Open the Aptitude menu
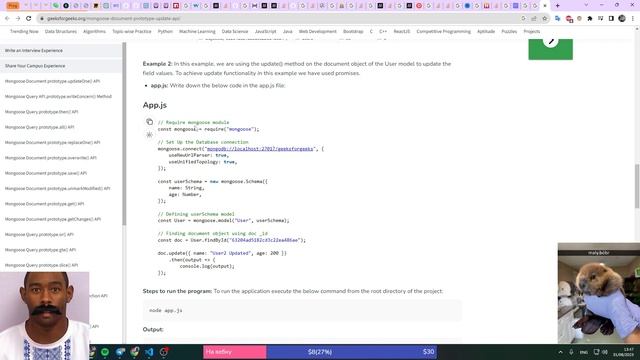This screenshot has height=360, width=640. [486, 31]
